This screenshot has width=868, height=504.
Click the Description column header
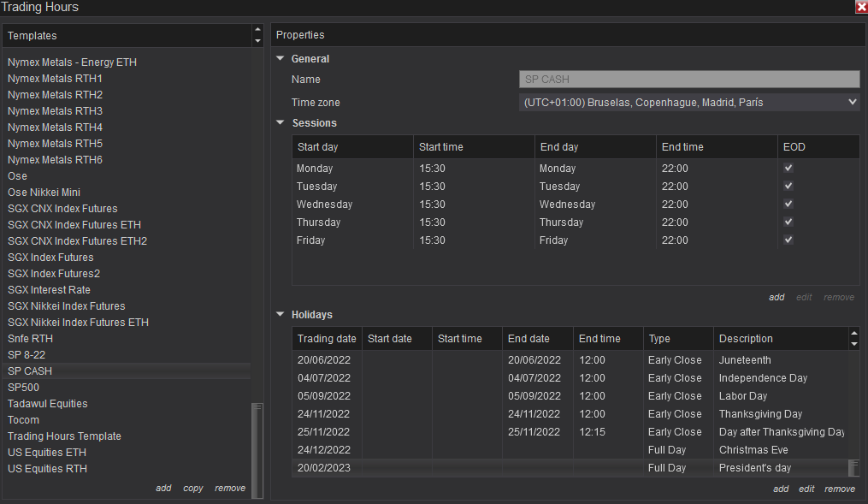click(x=781, y=338)
